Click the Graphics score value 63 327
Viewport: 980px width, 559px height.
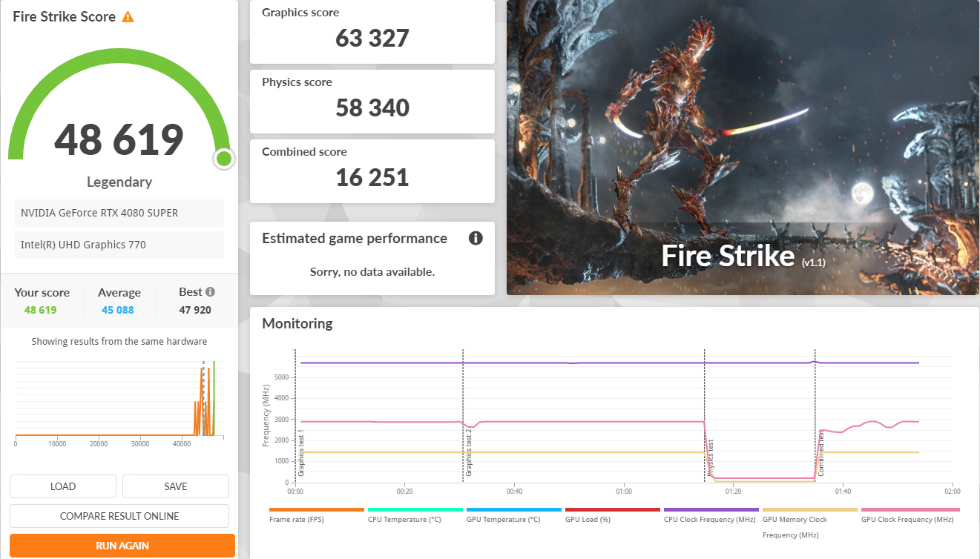[372, 38]
